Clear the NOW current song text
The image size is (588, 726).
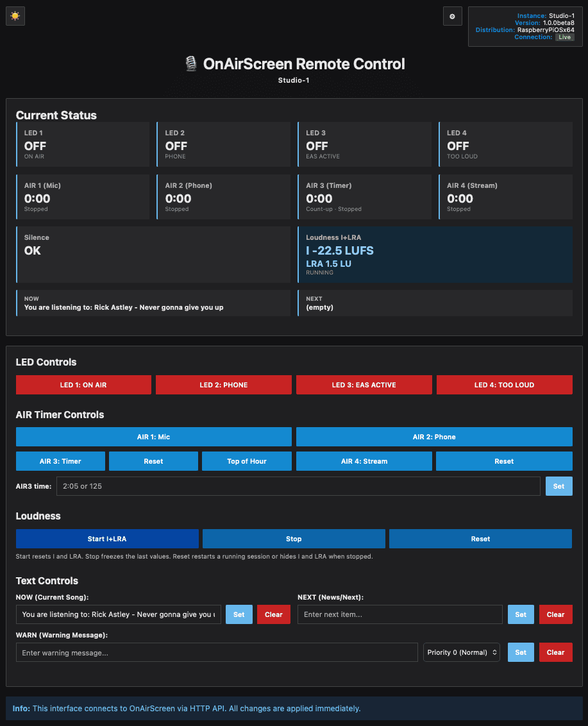pos(274,614)
